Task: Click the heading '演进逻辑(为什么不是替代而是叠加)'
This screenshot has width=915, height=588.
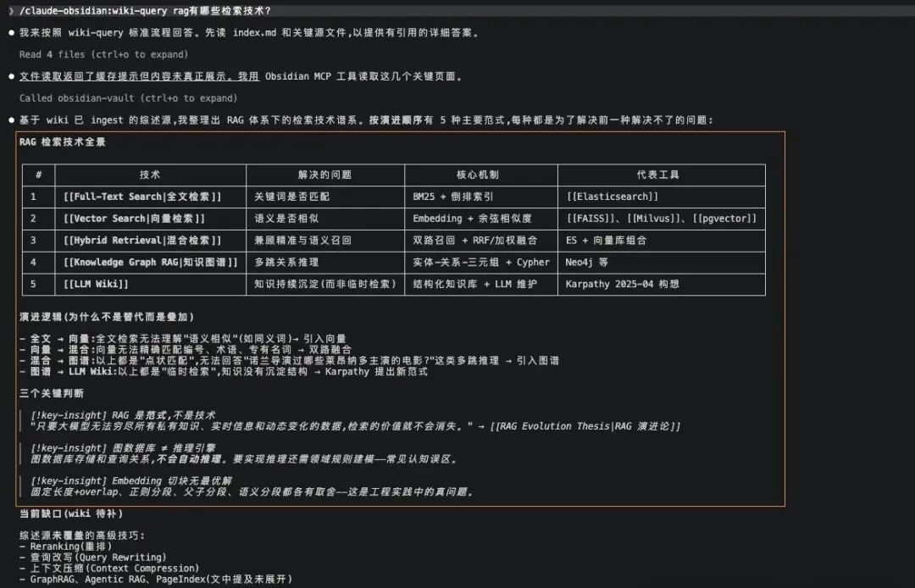Action: pos(107,317)
